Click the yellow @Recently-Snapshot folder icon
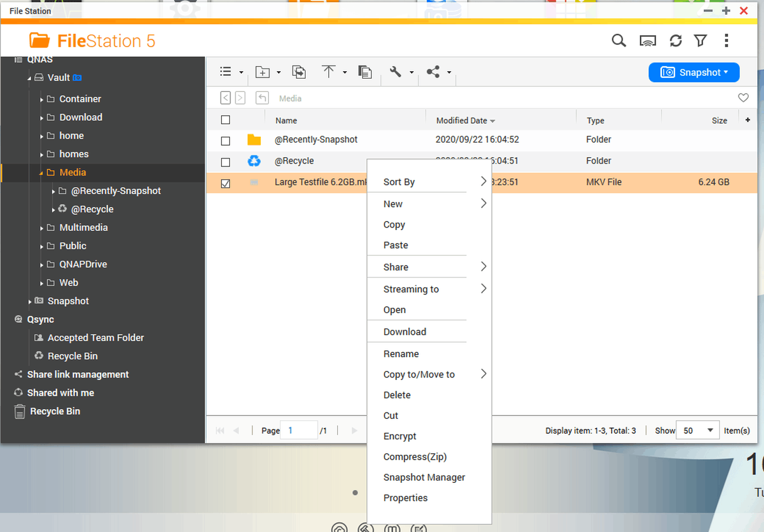Screen dimensions: 764x532 (254, 140)
